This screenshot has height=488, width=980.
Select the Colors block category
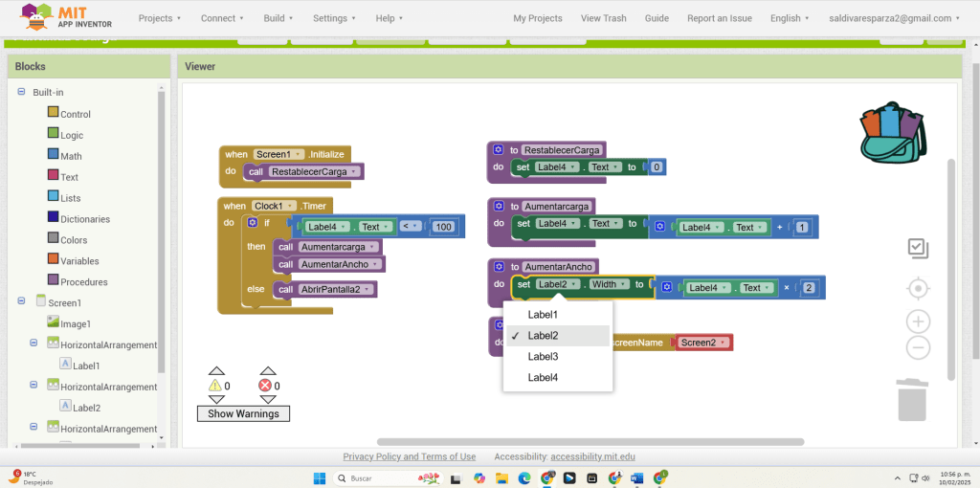(74, 240)
